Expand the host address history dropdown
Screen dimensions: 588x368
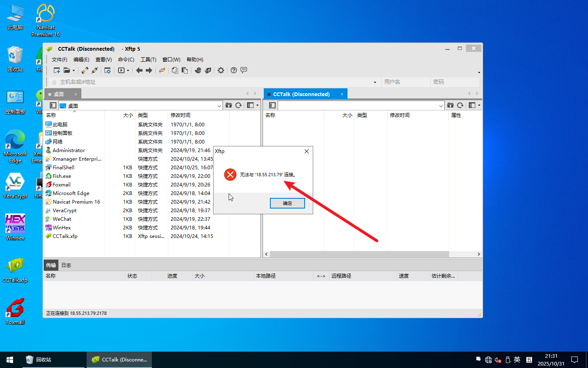tap(375, 82)
